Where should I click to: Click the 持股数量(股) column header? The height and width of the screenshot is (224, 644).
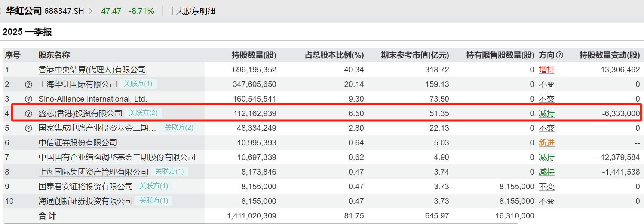(x=254, y=55)
